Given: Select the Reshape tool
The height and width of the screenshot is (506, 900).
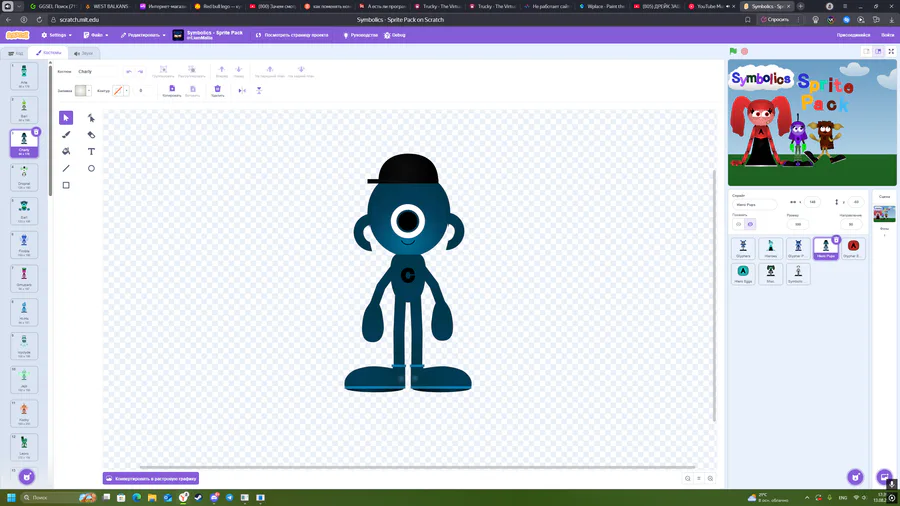Looking at the screenshot, I should point(91,118).
